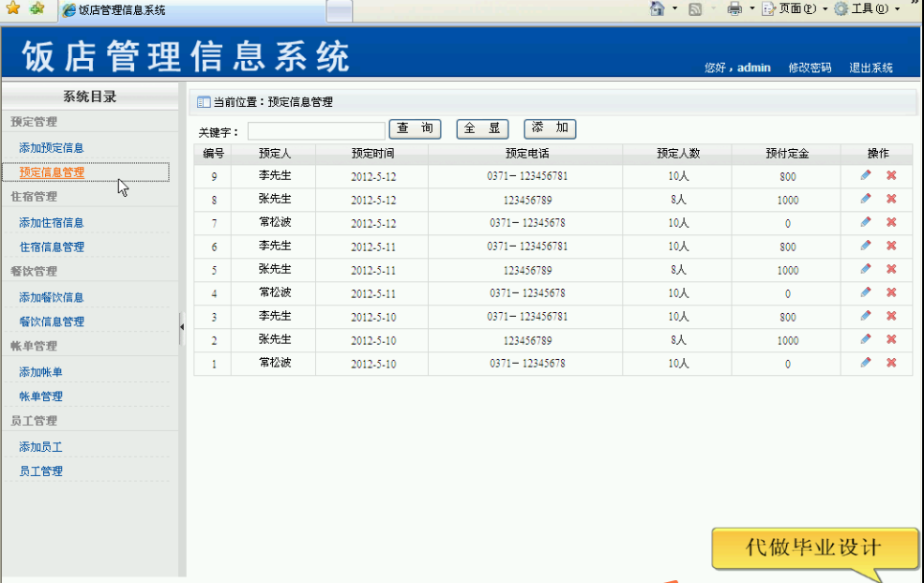Delete reservation row 6 red X
Image resolution: width=924 pixels, height=583 pixels.
891,245
